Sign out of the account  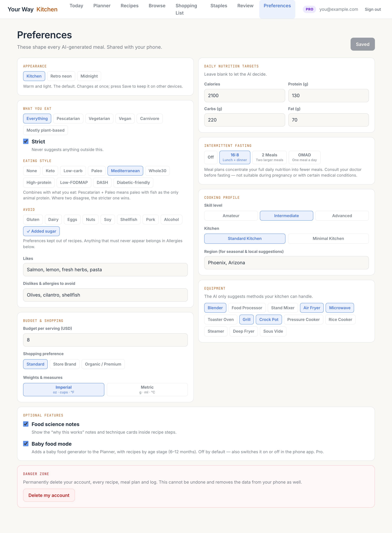point(373,9)
